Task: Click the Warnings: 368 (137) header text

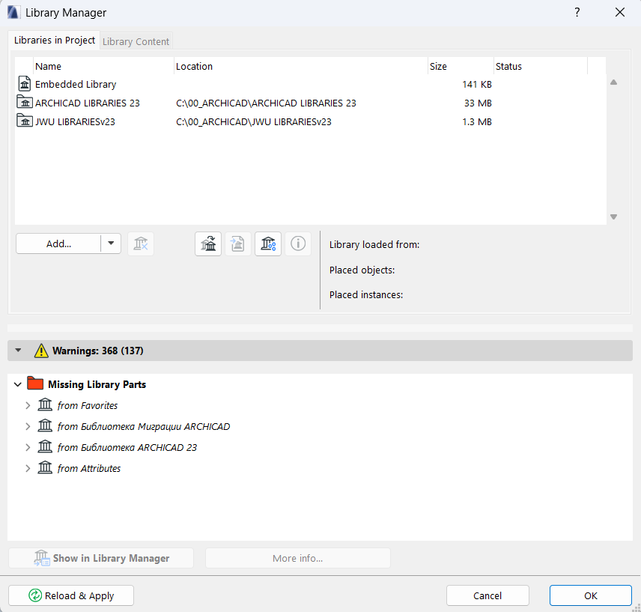Action: click(98, 351)
